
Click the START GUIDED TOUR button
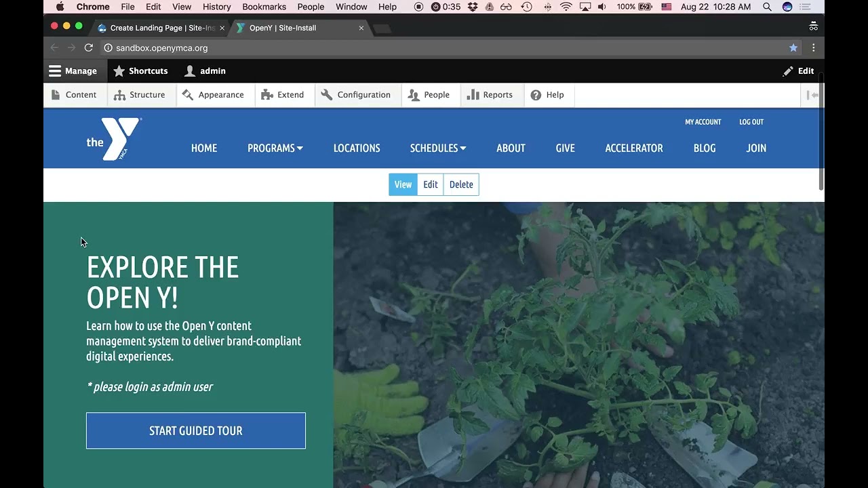point(196,430)
